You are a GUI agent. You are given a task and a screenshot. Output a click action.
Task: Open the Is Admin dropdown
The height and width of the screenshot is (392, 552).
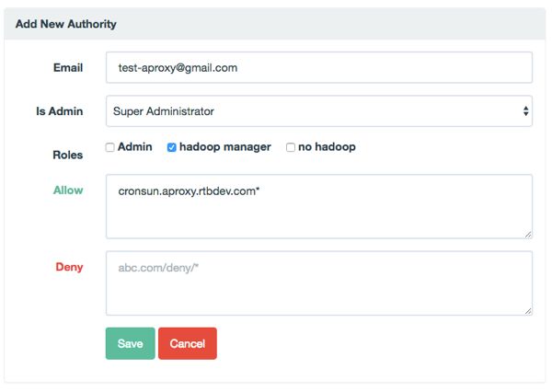318,111
